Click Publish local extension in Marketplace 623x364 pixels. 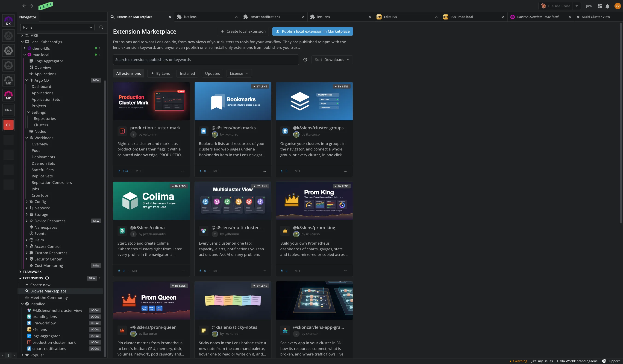(x=312, y=31)
